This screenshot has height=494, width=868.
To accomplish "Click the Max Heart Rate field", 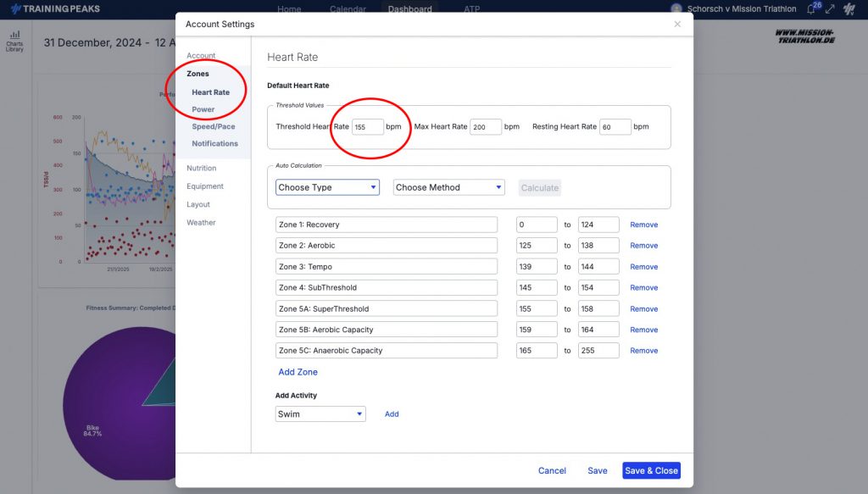I will pos(486,127).
